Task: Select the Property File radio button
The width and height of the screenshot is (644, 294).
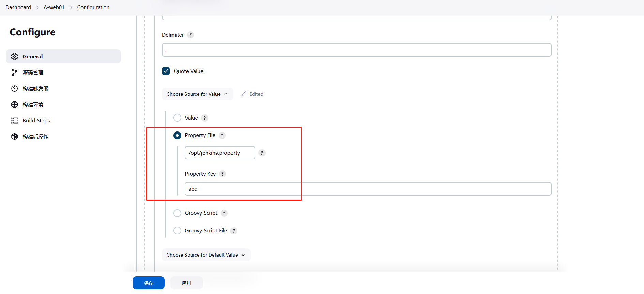Action: tap(177, 136)
